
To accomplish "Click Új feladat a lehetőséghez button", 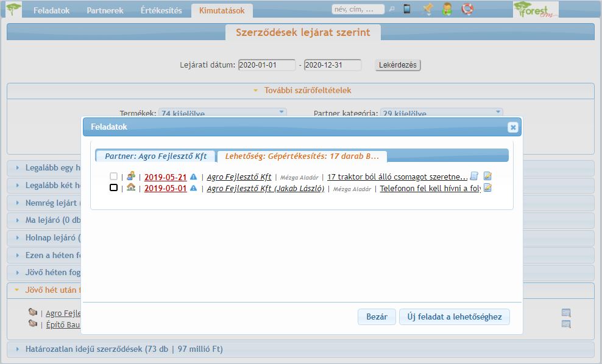I will 454,317.
